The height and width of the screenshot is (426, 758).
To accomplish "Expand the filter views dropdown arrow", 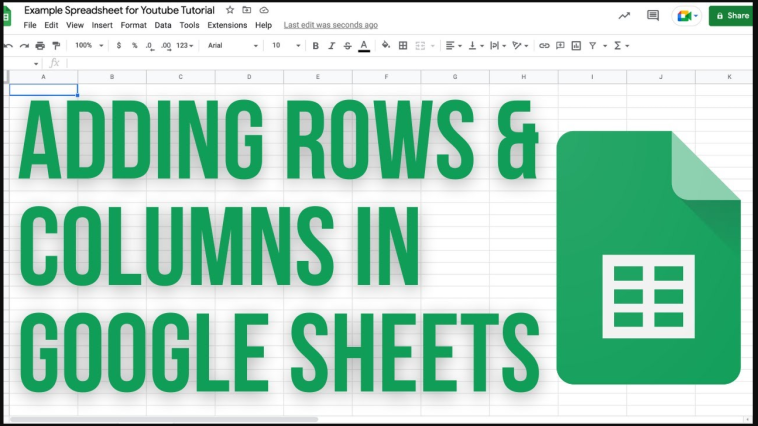I will [605, 46].
